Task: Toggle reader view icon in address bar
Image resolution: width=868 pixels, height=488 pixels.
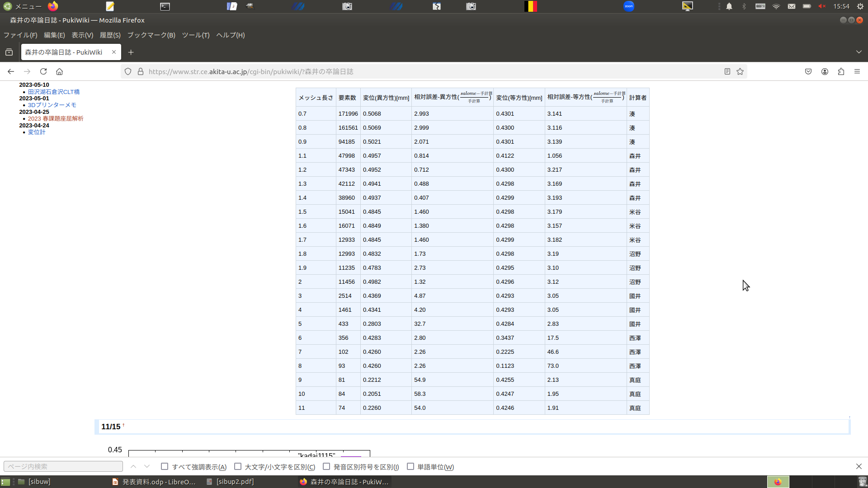Action: click(727, 71)
